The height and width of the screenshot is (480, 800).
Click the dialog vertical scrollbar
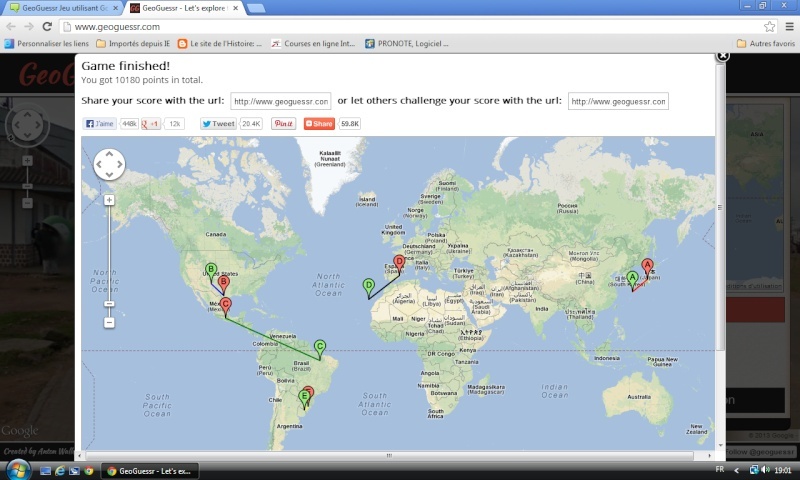[720, 208]
